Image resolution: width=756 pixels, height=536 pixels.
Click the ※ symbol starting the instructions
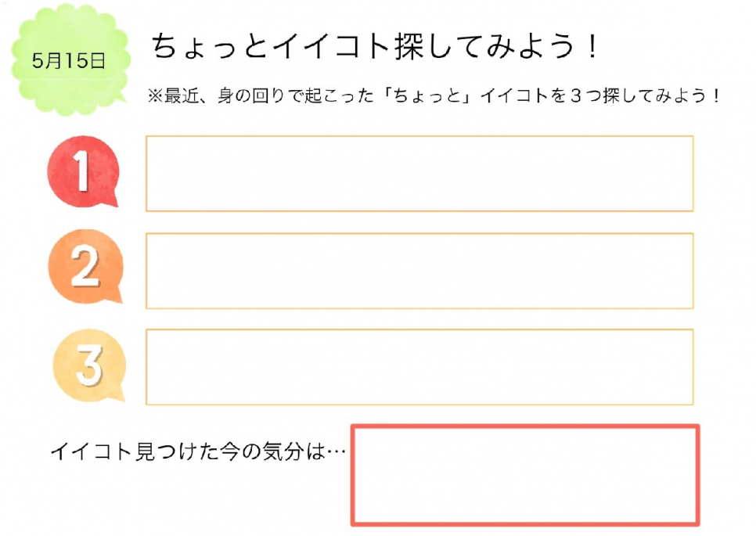(x=156, y=95)
